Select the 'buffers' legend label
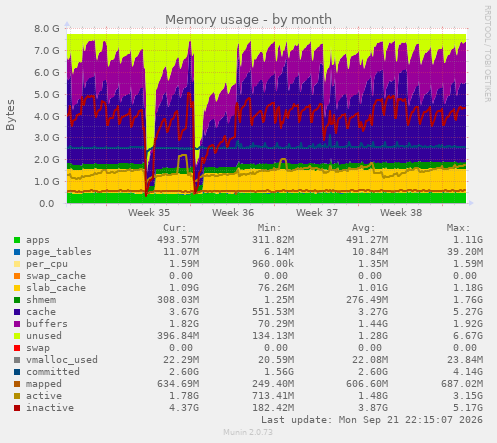 point(47,324)
